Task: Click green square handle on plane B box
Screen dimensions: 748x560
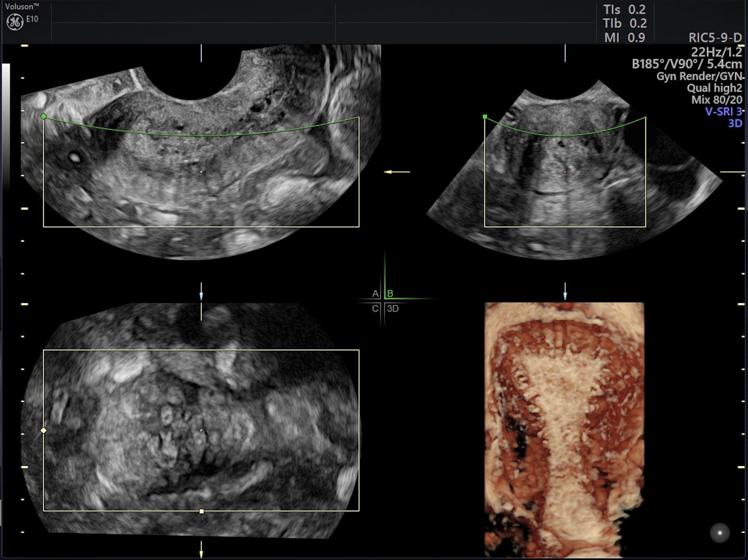Action: (485, 117)
